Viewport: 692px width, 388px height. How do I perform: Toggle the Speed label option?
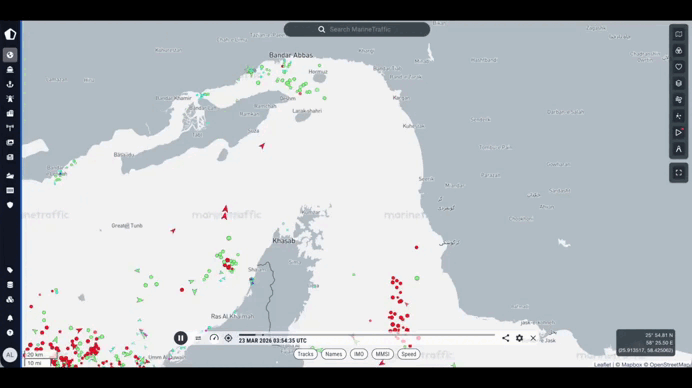[409, 354]
